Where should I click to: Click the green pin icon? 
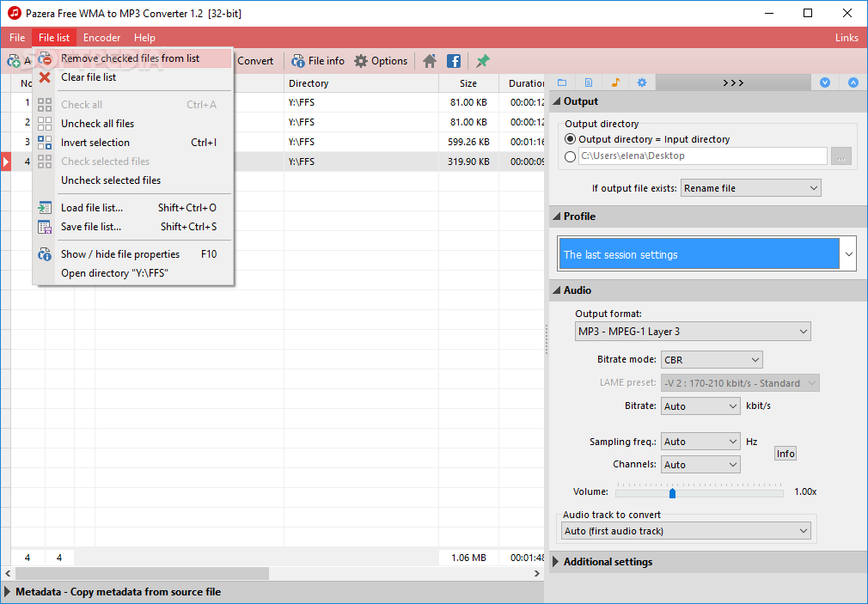click(483, 61)
